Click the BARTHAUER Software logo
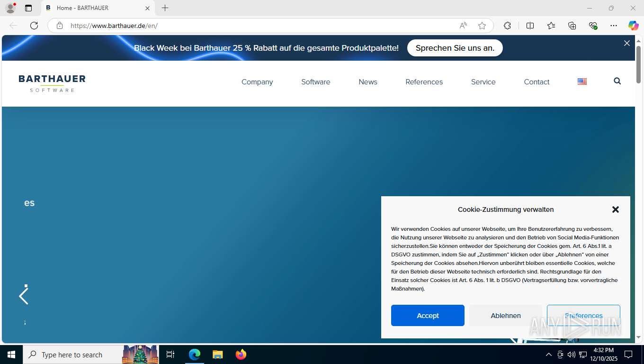 (x=52, y=83)
